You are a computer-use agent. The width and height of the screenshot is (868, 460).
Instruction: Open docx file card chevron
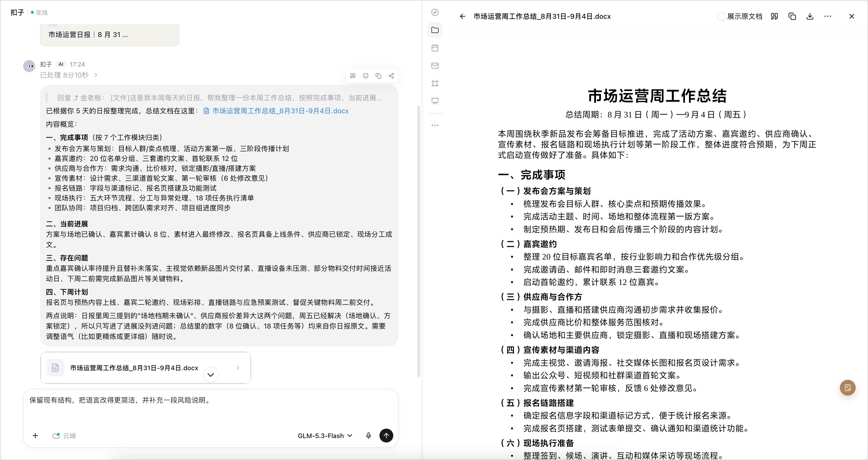click(238, 367)
